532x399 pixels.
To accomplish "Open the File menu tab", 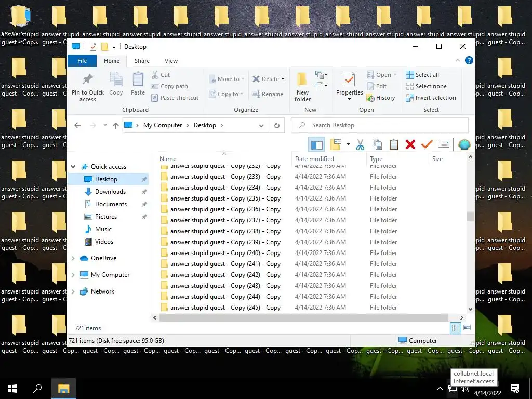I will click(82, 61).
